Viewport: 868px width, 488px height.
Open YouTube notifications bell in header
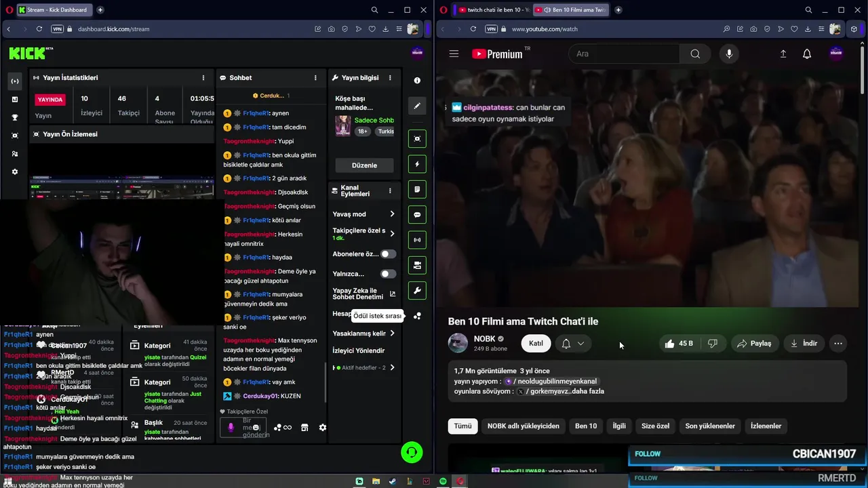(x=807, y=54)
